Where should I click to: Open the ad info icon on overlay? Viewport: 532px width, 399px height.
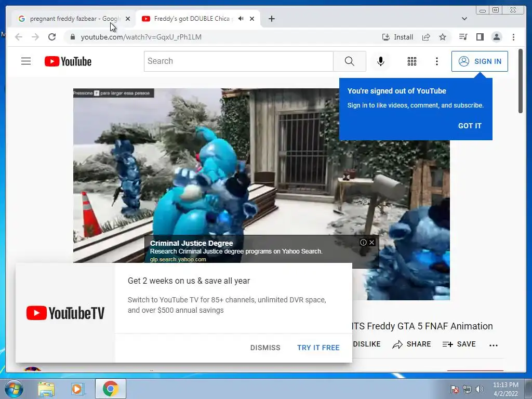(x=363, y=242)
